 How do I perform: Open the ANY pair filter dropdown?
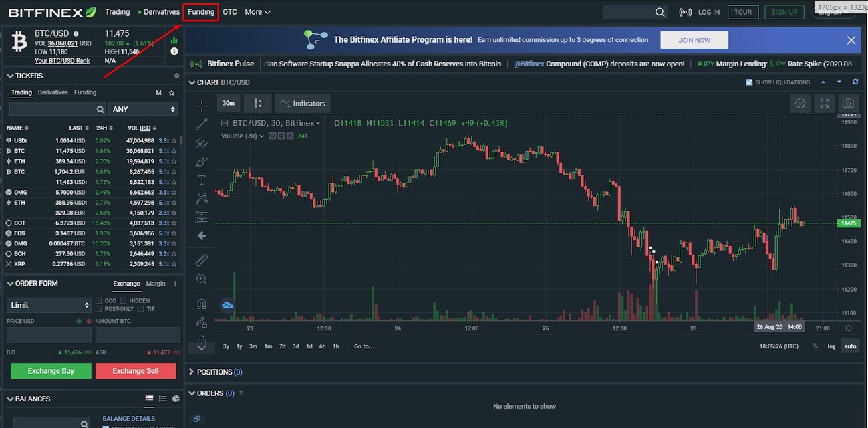[x=143, y=108]
